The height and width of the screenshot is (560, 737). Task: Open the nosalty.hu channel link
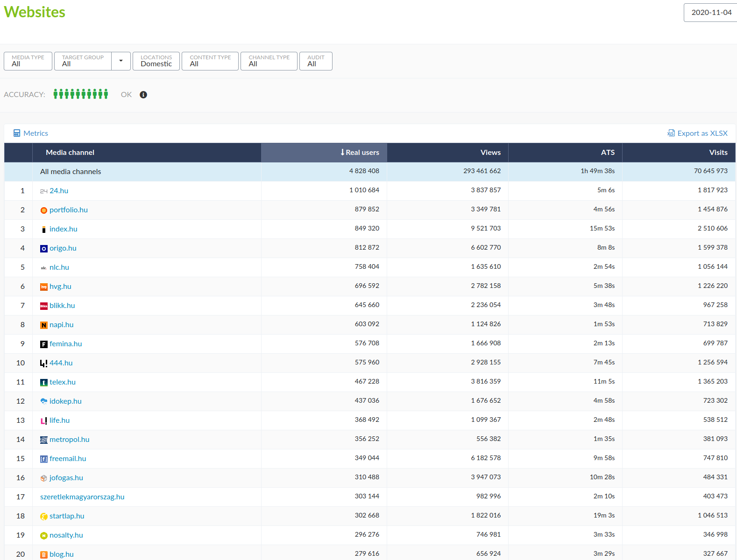(x=66, y=535)
